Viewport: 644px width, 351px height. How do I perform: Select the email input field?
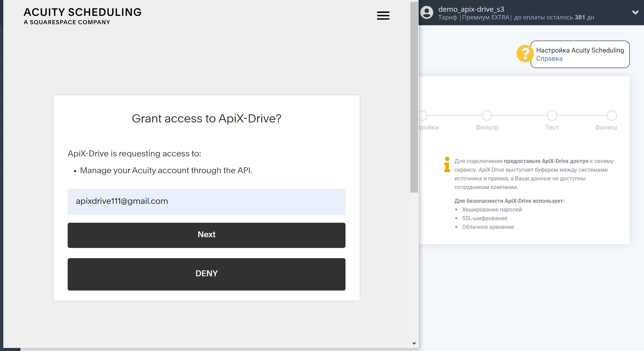(207, 201)
